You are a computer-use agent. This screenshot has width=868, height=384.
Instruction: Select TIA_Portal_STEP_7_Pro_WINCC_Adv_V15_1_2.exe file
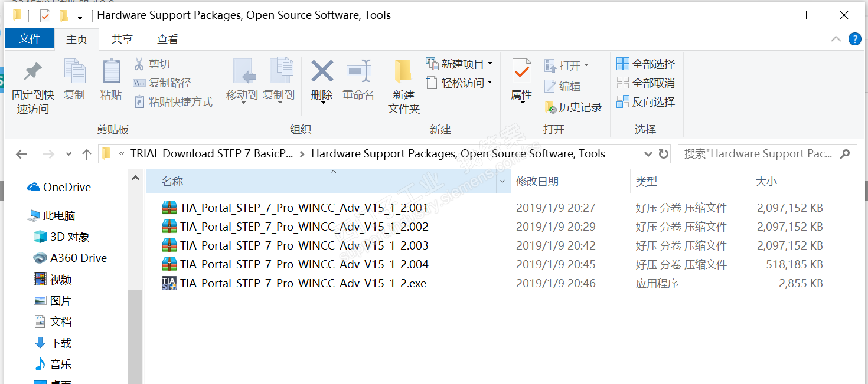[303, 283]
